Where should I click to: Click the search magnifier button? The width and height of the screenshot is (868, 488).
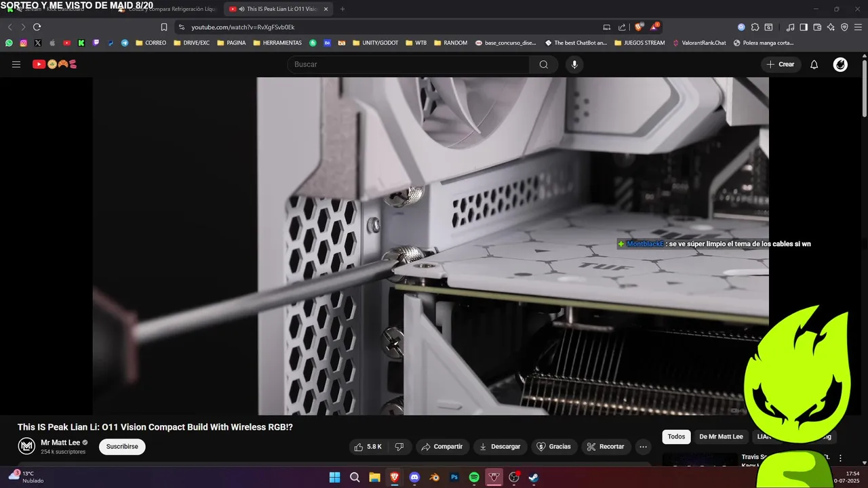pos(544,64)
